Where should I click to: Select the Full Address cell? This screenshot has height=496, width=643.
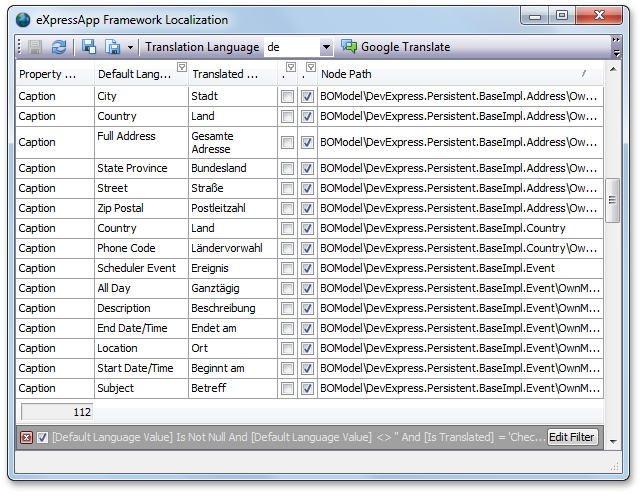point(141,142)
